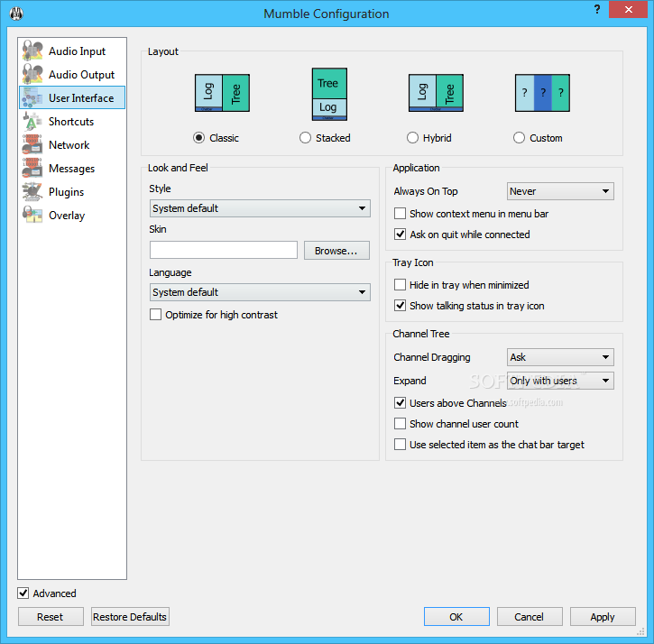Open the Channel Dragging dropdown
Screen dimensions: 654x644
(x=560, y=357)
